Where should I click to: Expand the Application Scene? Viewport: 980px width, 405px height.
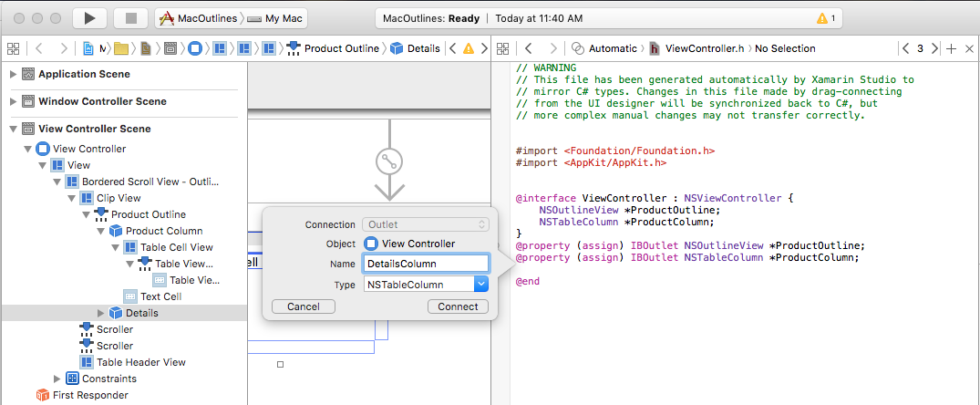coord(13,74)
